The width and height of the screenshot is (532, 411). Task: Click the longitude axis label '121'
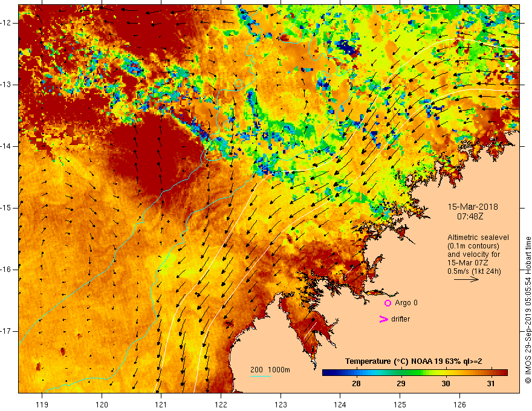point(161,404)
